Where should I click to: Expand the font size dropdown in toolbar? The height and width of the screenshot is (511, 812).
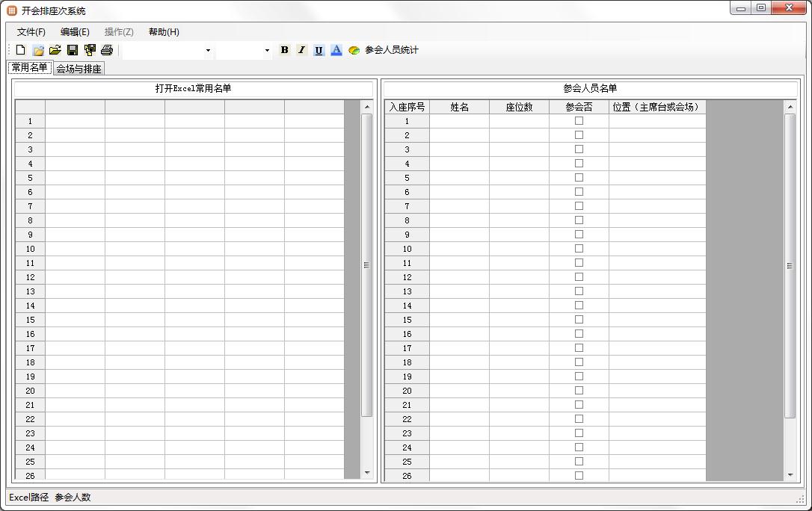(267, 50)
